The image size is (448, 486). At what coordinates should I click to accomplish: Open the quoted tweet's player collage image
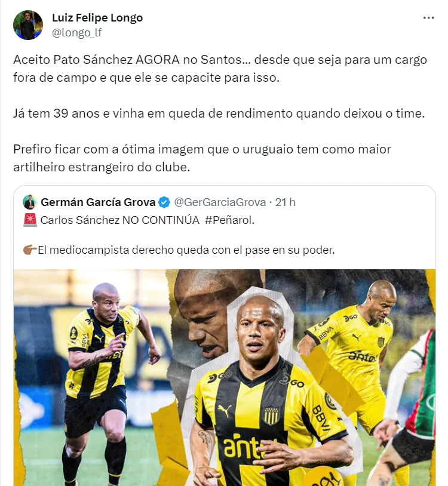click(x=225, y=377)
